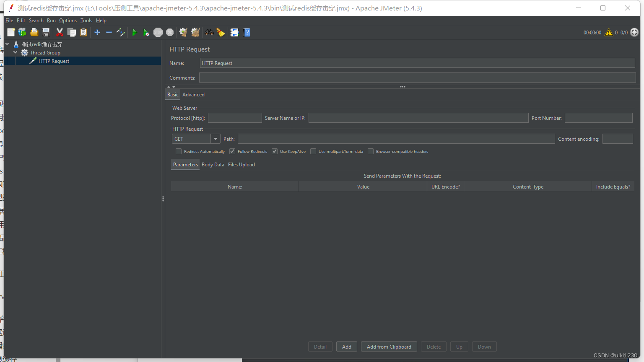Image resolution: width=644 pixels, height=362 pixels.
Task: Click the Thread Group gear icon
Action: (x=25, y=52)
